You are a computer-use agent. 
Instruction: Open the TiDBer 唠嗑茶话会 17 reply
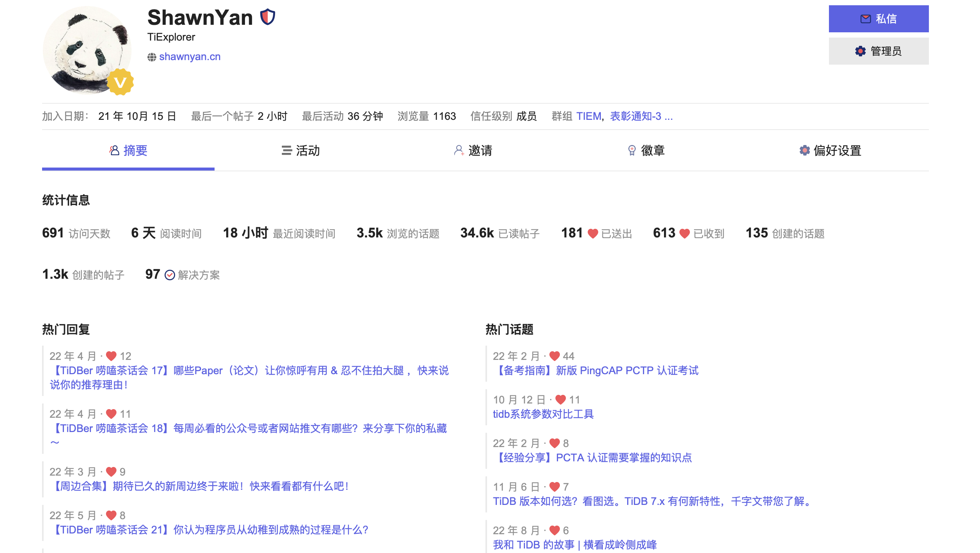(x=249, y=377)
